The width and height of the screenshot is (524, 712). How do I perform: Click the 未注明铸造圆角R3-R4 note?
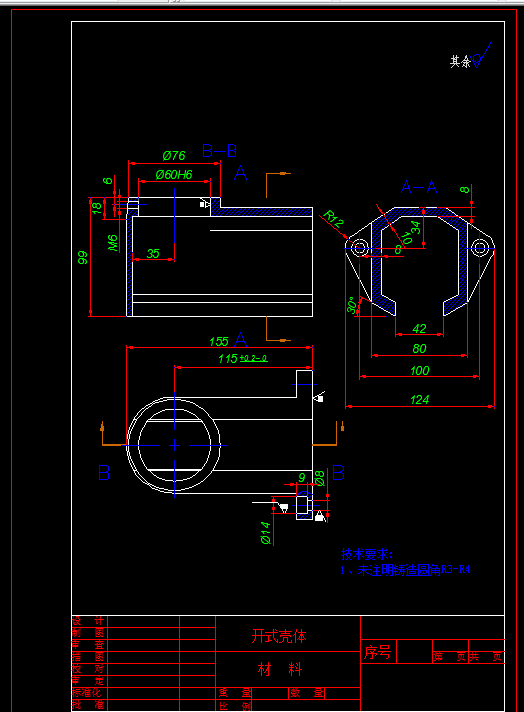point(414,570)
